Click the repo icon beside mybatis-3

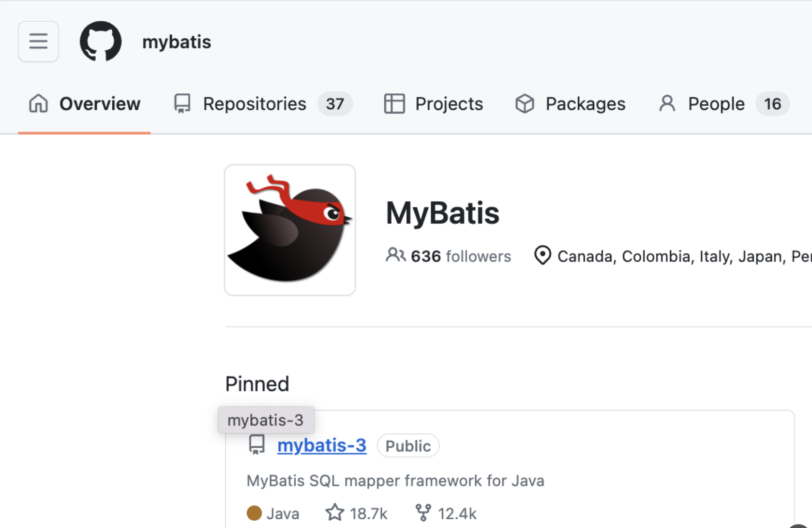(x=257, y=445)
